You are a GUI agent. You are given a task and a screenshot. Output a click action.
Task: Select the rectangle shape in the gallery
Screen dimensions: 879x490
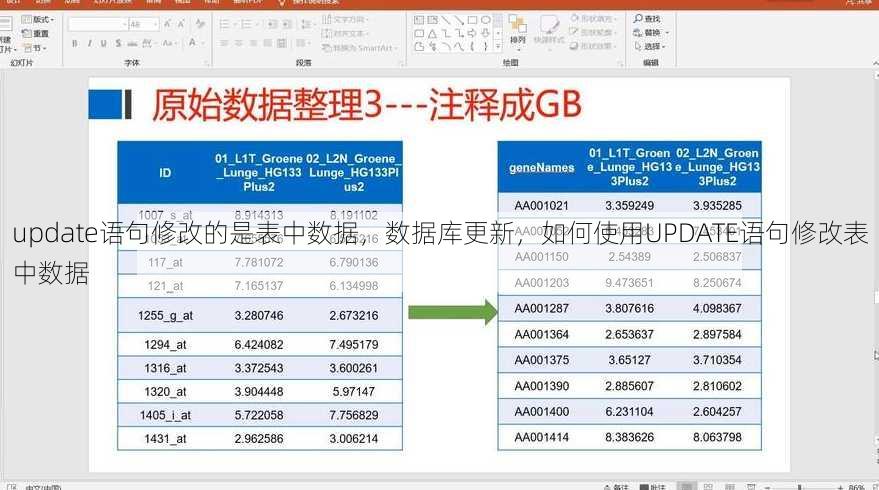[473, 20]
